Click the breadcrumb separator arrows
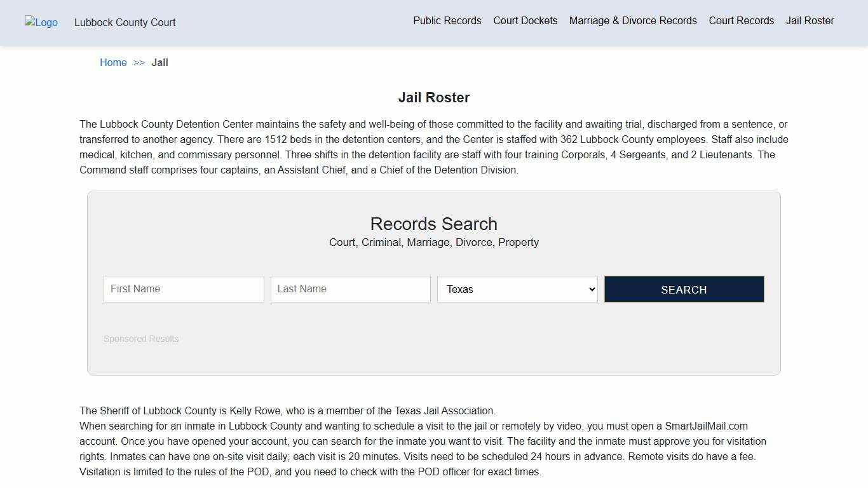Image resolution: width=868 pixels, height=488 pixels. click(139, 62)
